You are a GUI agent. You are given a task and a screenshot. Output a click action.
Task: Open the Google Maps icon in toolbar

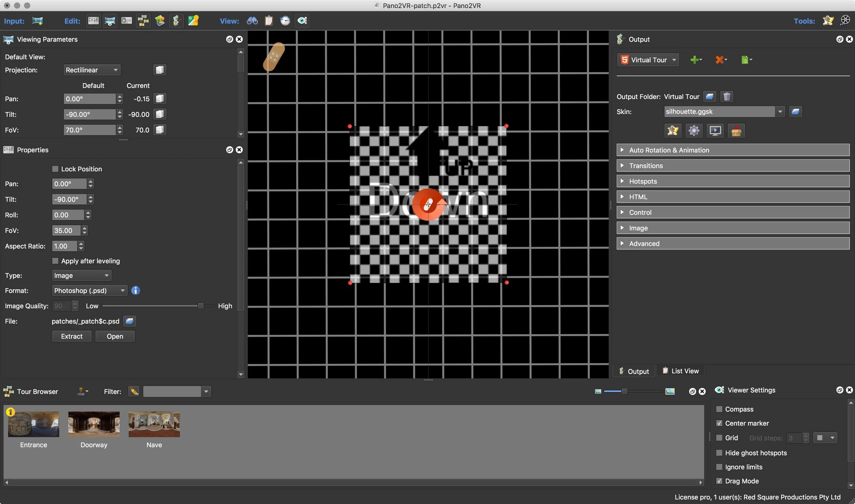193,21
